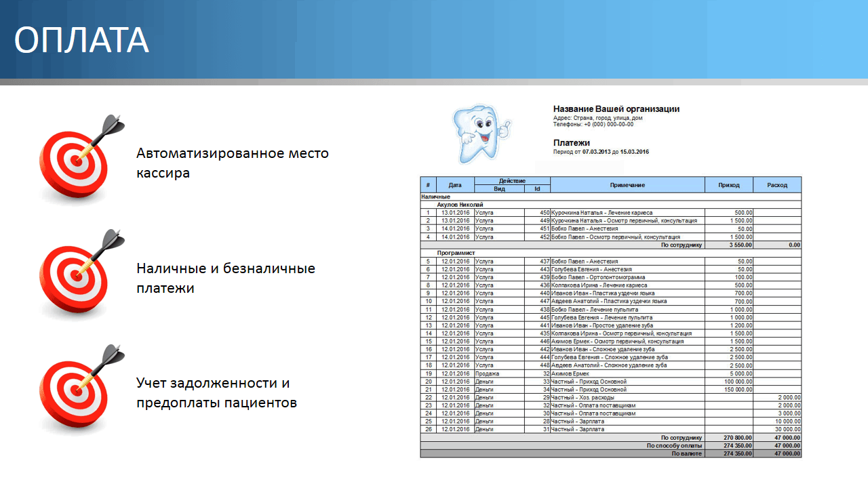Click the cartoon tooth mascot logo
This screenshot has height=488, width=868.
[x=481, y=134]
